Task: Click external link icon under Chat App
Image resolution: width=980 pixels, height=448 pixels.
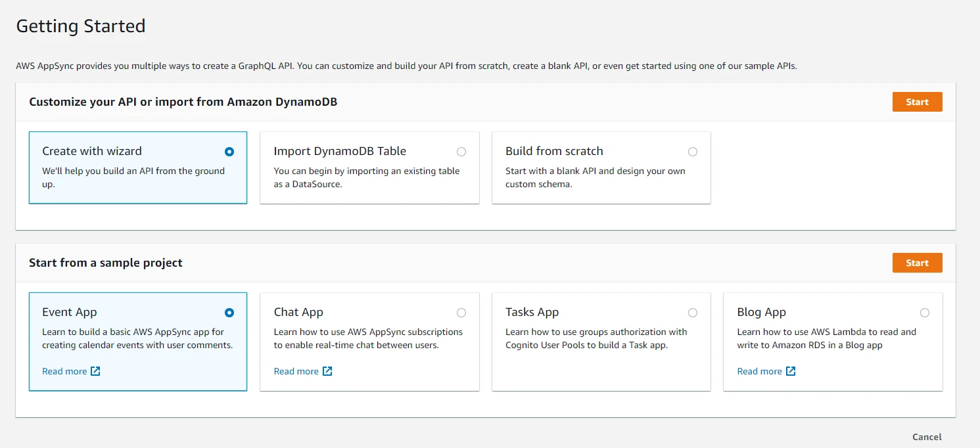Action: coord(327,371)
